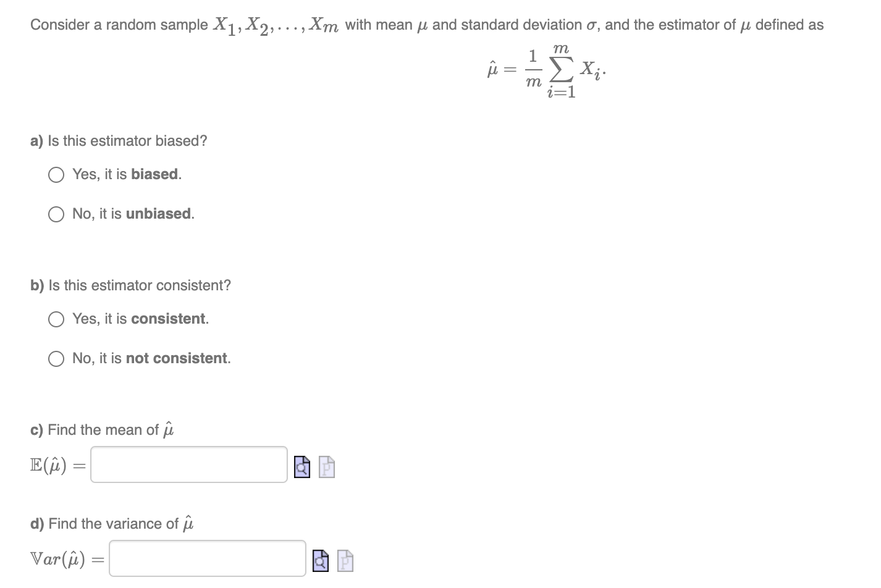881x588 pixels.
Task: Click the P document icon beside Var(μ̂) field
Action: point(345,561)
